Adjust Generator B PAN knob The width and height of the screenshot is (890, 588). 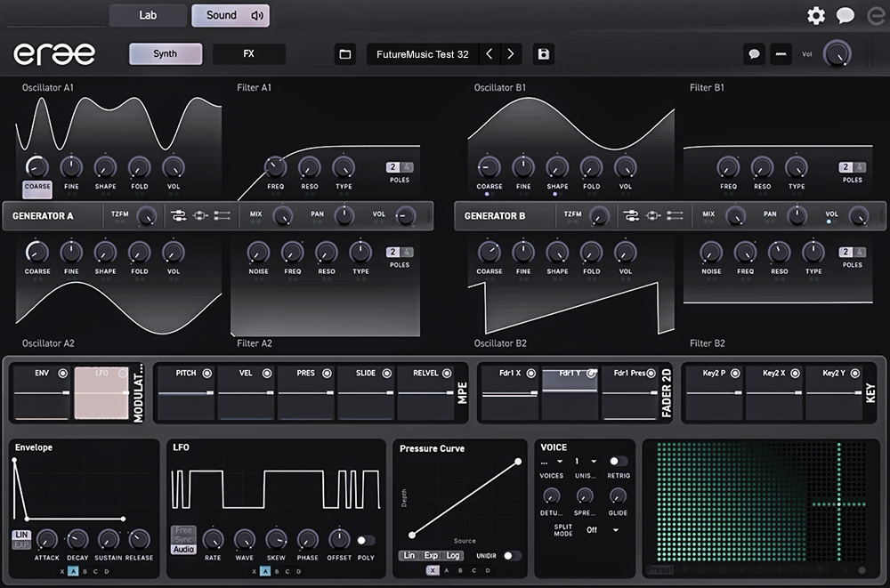pyautogui.click(x=797, y=215)
